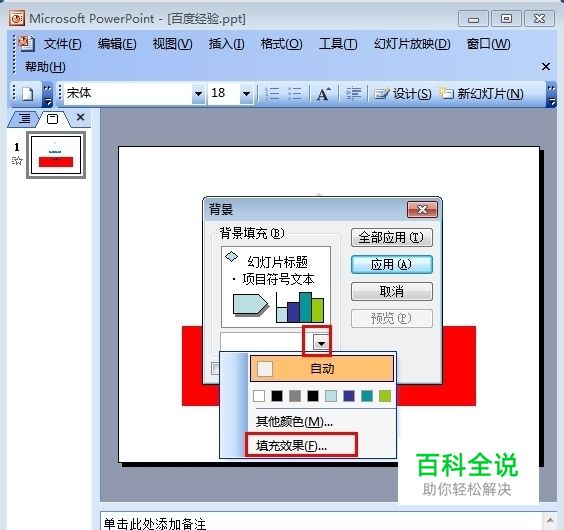The image size is (564, 530).
Task: Open the 幻灯片放映 menu
Action: [412, 44]
